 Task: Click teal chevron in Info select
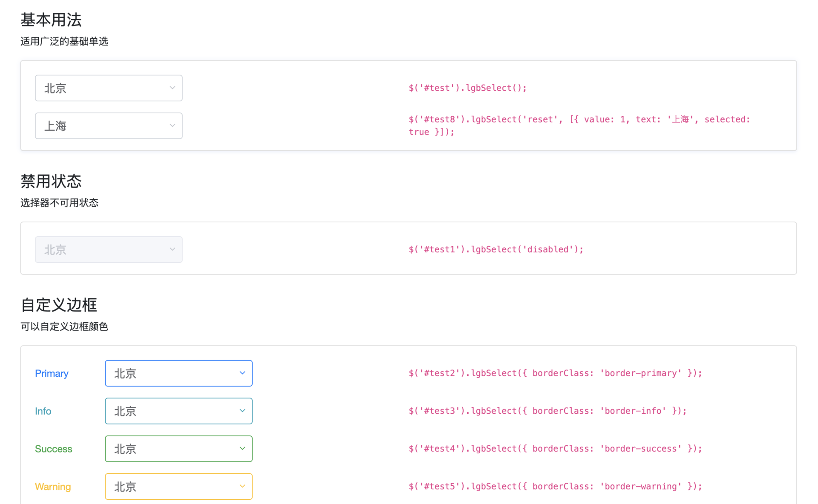coord(242,411)
